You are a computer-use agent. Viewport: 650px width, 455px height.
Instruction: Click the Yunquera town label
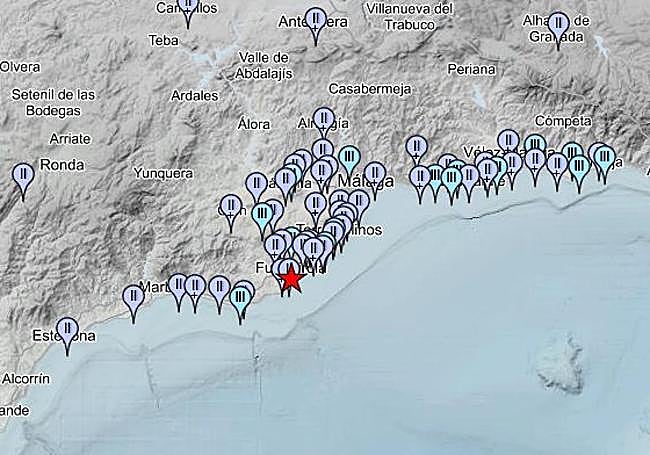tap(163, 173)
